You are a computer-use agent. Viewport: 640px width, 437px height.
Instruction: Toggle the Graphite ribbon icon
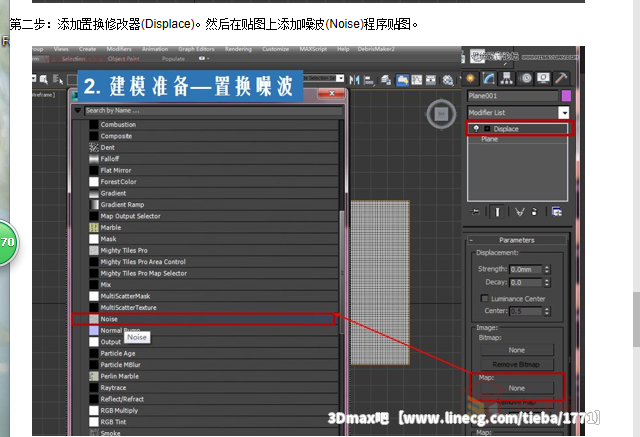click(x=402, y=80)
